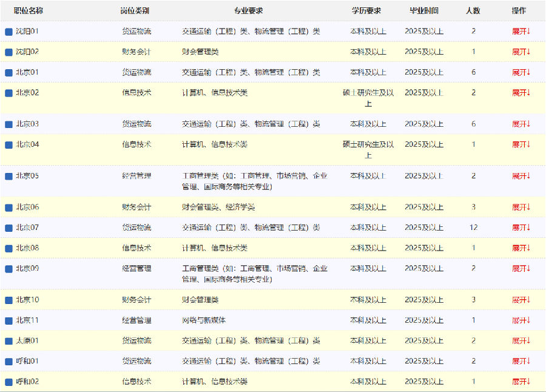Expand the 北京09 position details
This screenshot has height=392, width=546.
(x=521, y=268)
